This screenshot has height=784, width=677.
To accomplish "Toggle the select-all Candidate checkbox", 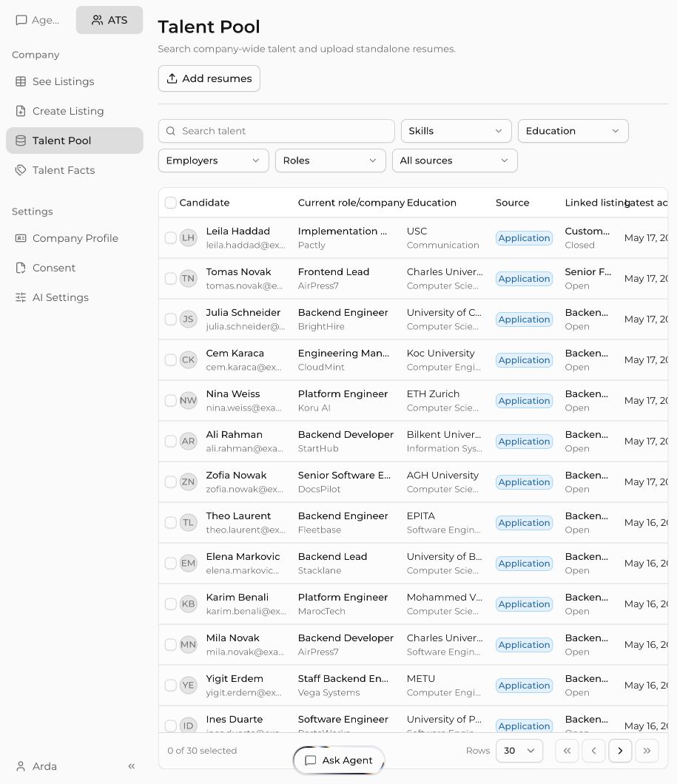I will point(170,203).
